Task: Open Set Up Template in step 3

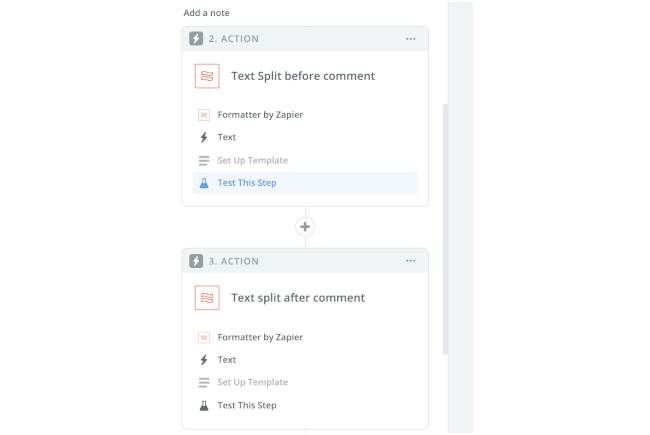Action: (x=252, y=382)
